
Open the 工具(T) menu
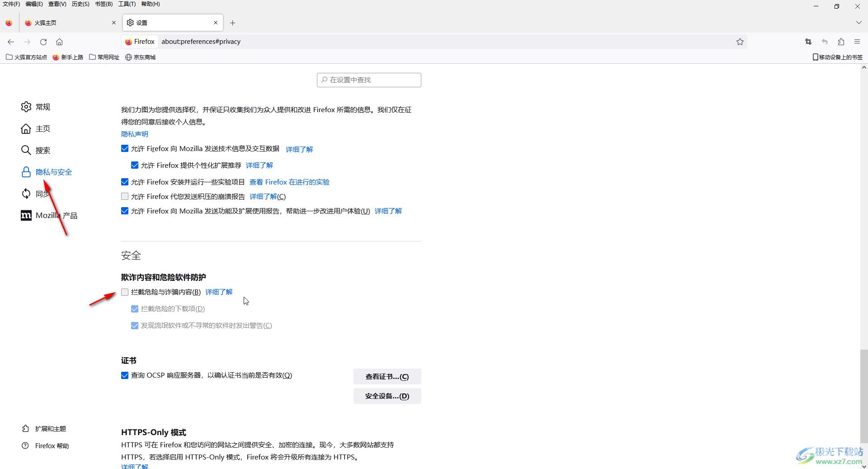point(127,4)
